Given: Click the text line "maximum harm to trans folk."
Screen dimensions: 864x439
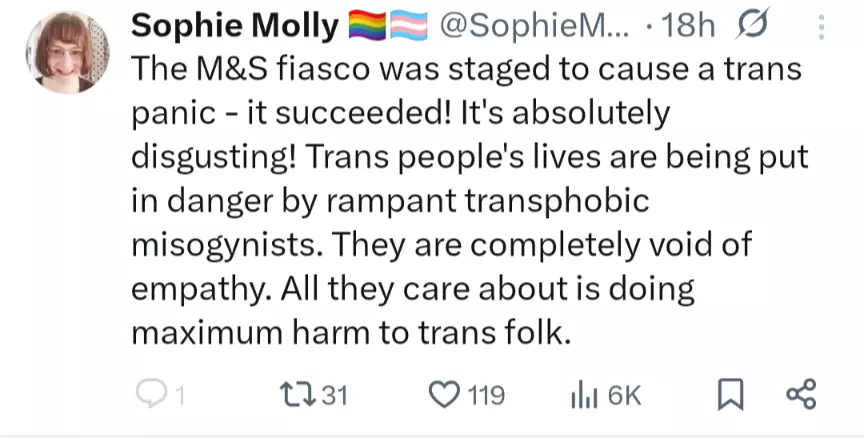Looking at the screenshot, I should [x=352, y=330].
